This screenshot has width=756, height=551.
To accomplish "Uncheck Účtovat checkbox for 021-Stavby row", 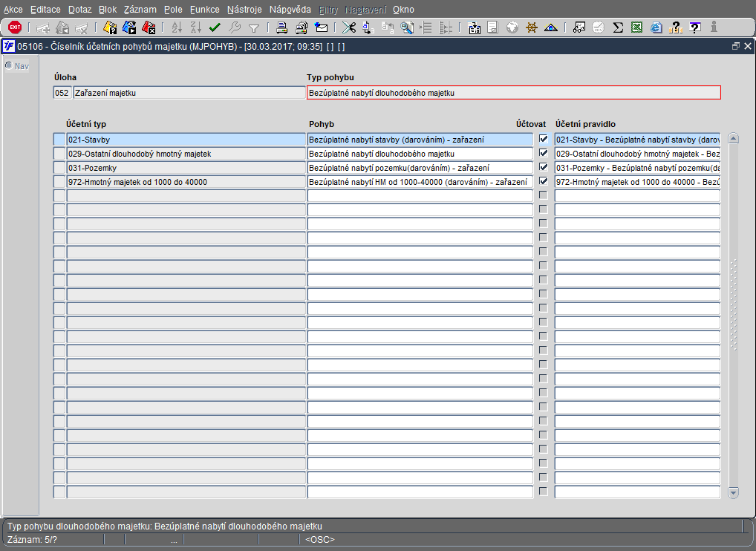I will click(544, 139).
